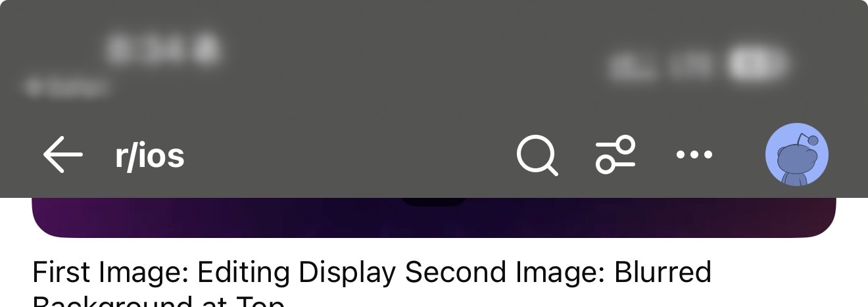Tap empty gray header area beside r/ios

[x=349, y=156]
